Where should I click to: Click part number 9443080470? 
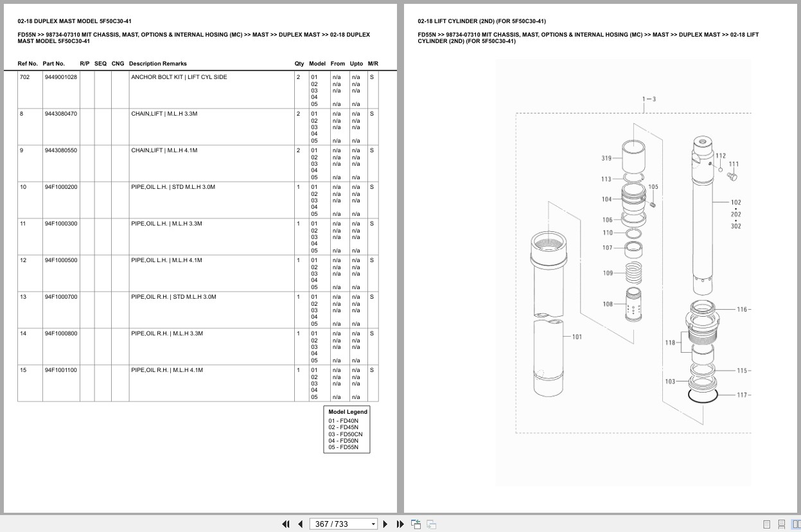pos(61,114)
